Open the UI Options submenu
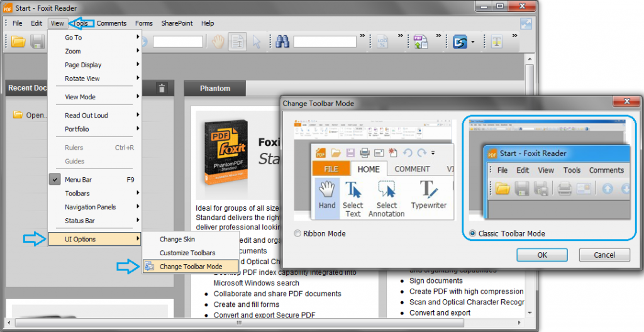This screenshot has width=644, height=332. click(95, 239)
